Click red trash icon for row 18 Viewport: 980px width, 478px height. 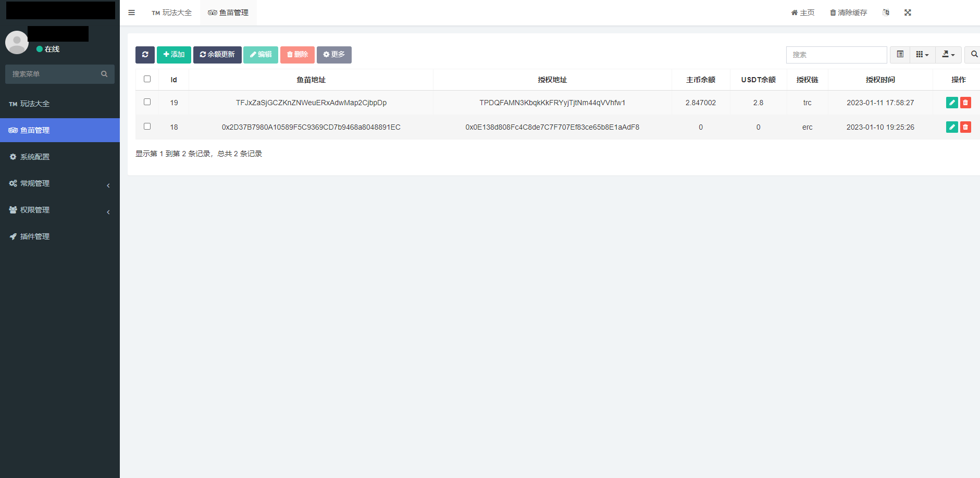point(965,127)
